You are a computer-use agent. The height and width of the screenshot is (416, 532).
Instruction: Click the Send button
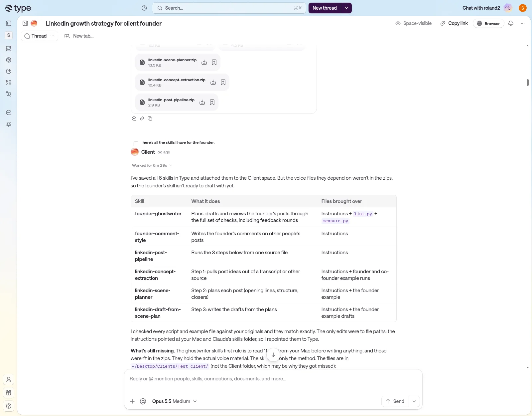coord(395,401)
